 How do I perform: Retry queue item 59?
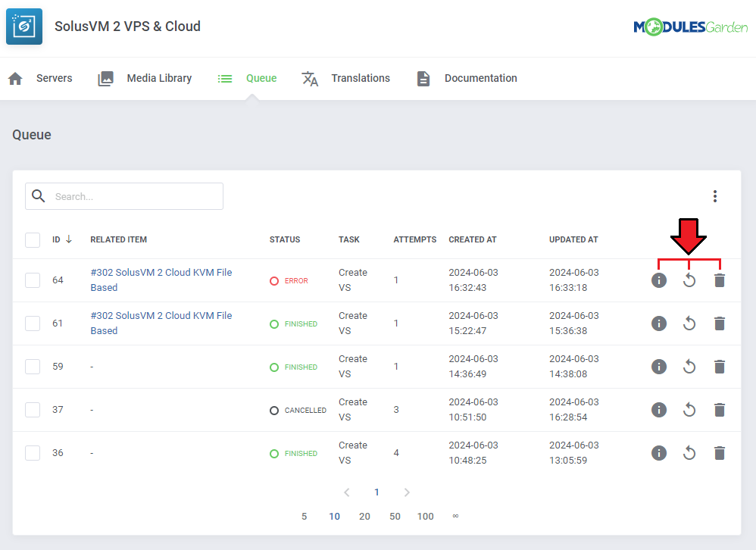click(689, 367)
